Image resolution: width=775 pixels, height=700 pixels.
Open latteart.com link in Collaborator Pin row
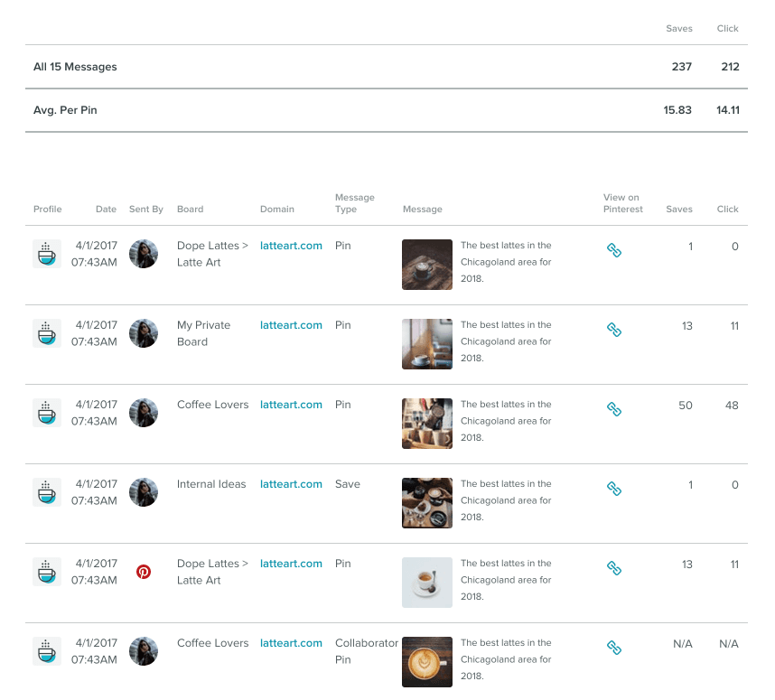point(291,643)
